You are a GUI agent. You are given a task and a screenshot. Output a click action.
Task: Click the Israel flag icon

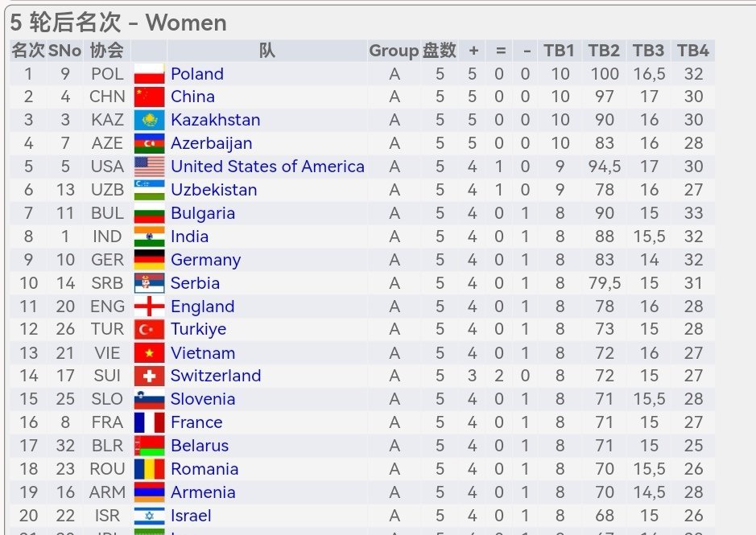point(149,516)
